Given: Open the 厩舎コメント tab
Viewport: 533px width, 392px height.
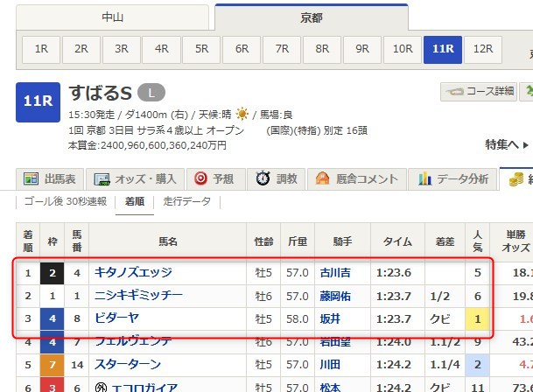Looking at the screenshot, I should pyautogui.click(x=357, y=178).
